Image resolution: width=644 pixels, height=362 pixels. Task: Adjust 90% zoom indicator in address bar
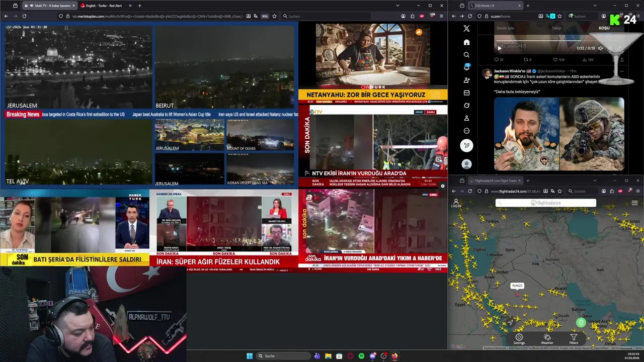[x=265, y=16]
